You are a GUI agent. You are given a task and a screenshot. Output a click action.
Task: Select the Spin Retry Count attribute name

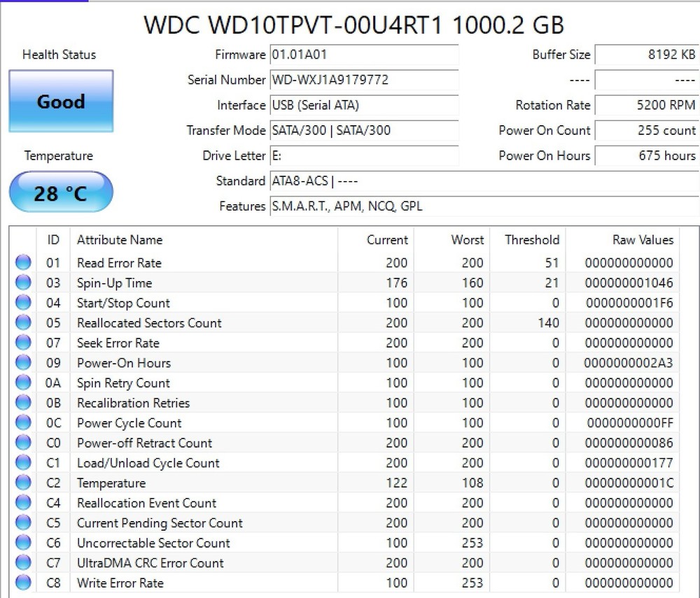[123, 383]
